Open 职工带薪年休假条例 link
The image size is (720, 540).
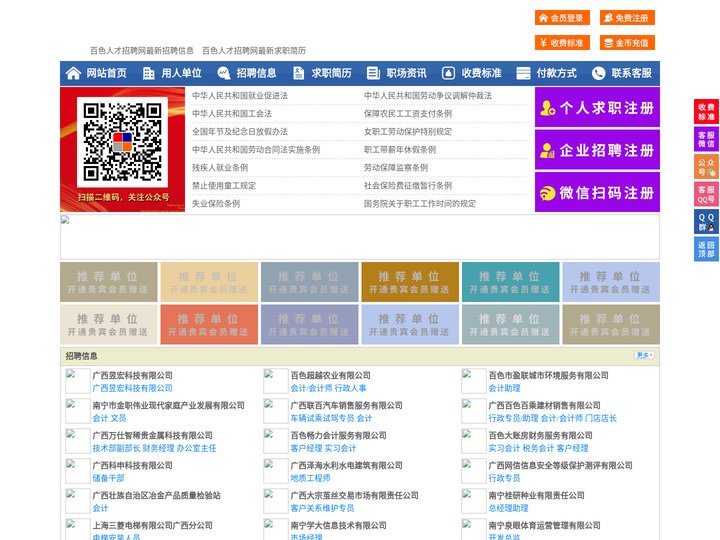pos(400,150)
